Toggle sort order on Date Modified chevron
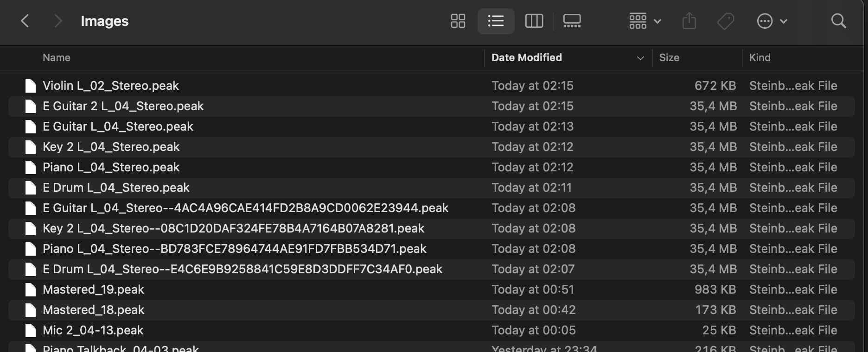Viewport: 868px width, 352px height. pos(640,58)
